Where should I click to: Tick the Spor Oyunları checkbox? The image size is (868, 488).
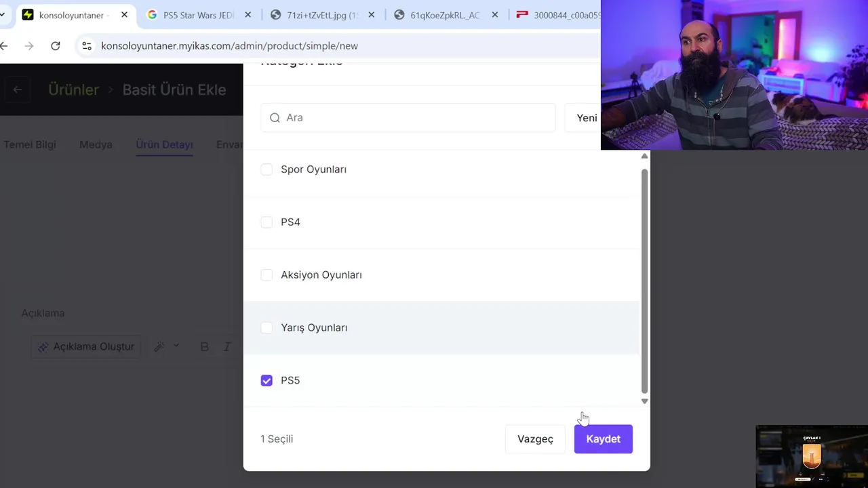coord(267,169)
